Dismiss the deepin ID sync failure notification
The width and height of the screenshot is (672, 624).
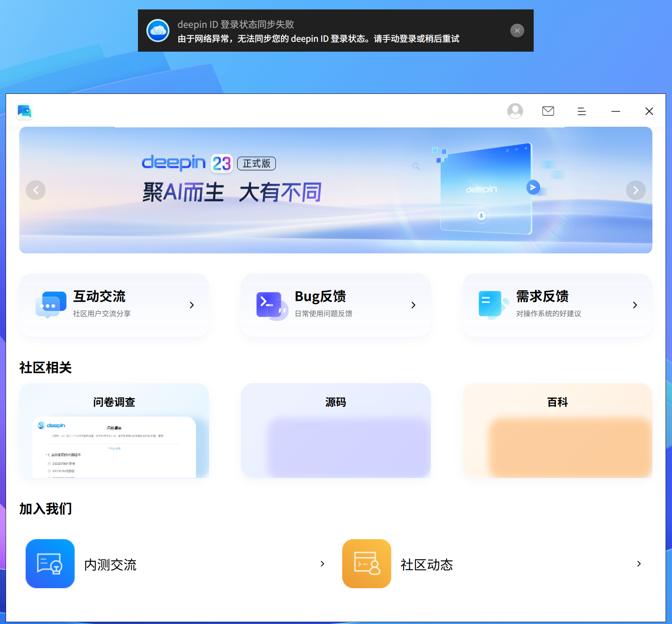click(517, 31)
